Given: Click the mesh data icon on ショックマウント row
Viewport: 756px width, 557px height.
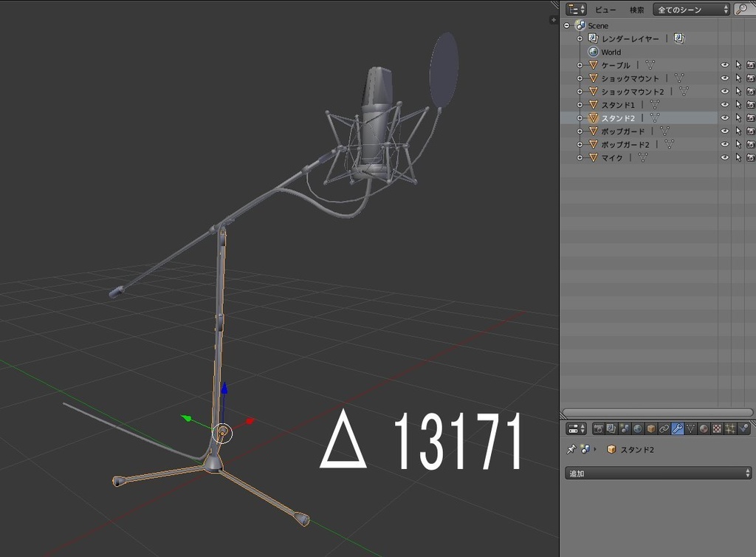Looking at the screenshot, I should coord(679,78).
